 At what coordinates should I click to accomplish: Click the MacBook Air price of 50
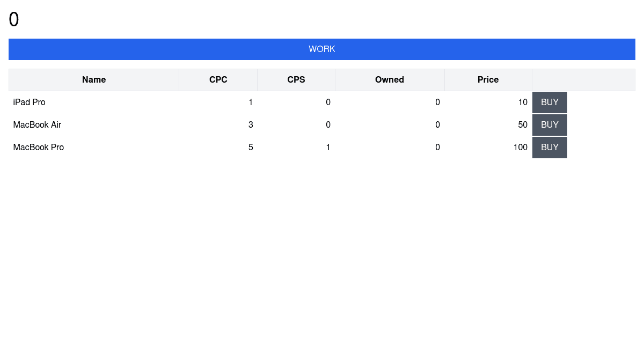click(523, 125)
